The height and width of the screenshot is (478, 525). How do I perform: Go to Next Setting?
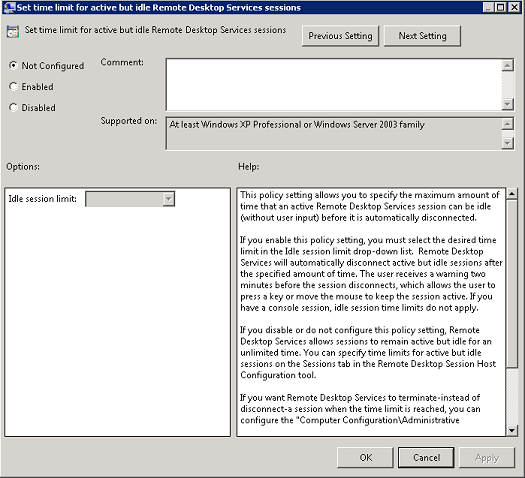coord(422,36)
